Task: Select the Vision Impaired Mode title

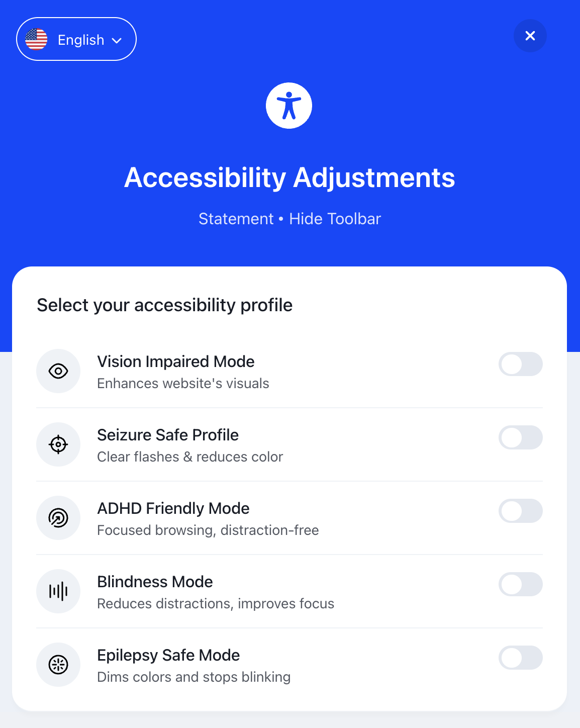Action: tap(175, 361)
